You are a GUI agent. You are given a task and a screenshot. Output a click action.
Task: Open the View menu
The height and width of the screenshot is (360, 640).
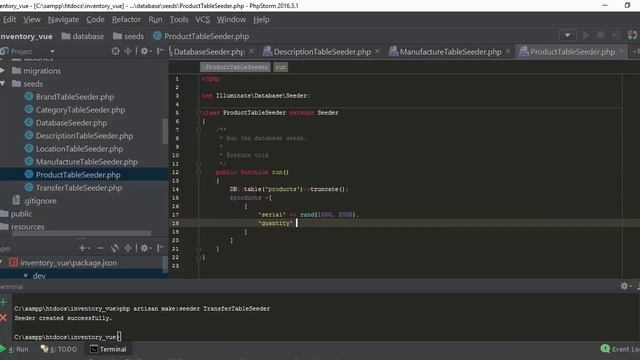point(32,19)
